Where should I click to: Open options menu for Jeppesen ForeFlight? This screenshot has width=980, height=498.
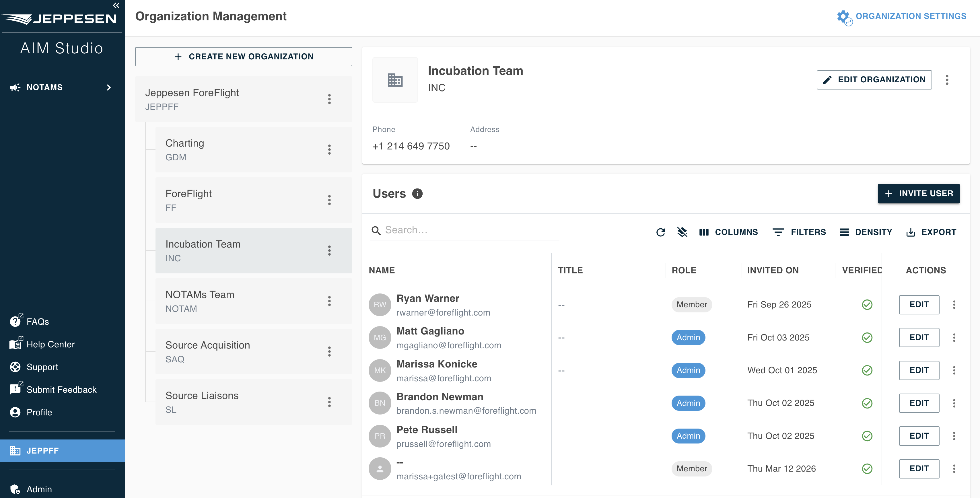329,99
